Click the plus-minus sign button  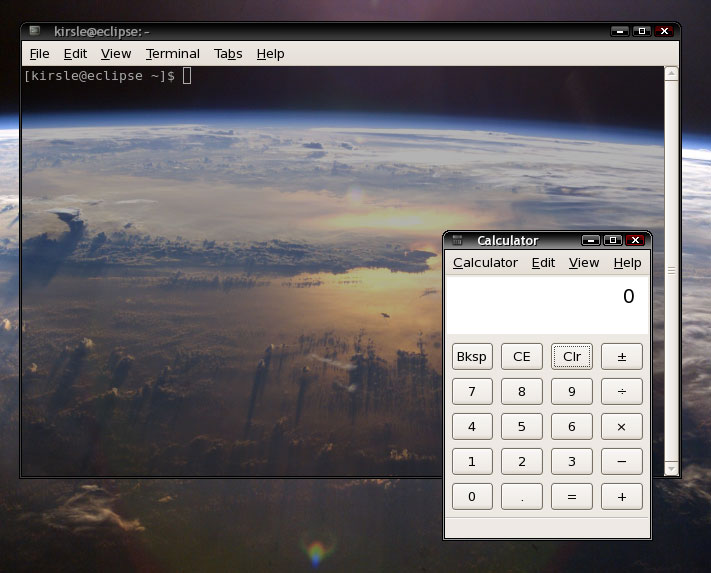pyautogui.click(x=622, y=357)
